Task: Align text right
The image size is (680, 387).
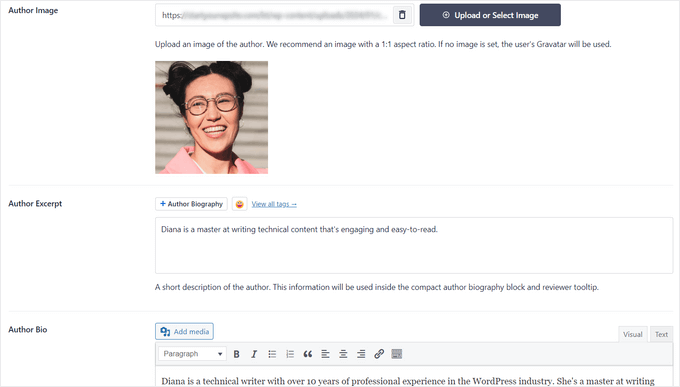Action: [361, 354]
